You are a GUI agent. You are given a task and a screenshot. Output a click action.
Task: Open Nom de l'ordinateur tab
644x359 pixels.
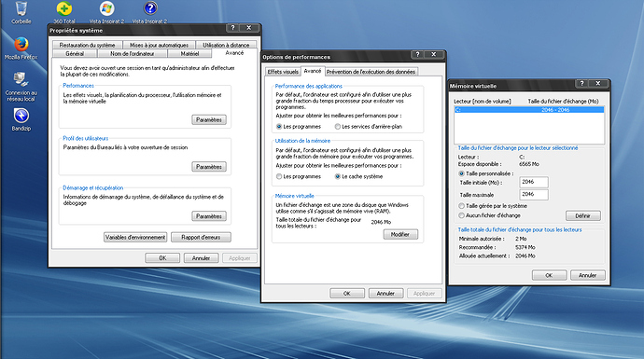133,54
